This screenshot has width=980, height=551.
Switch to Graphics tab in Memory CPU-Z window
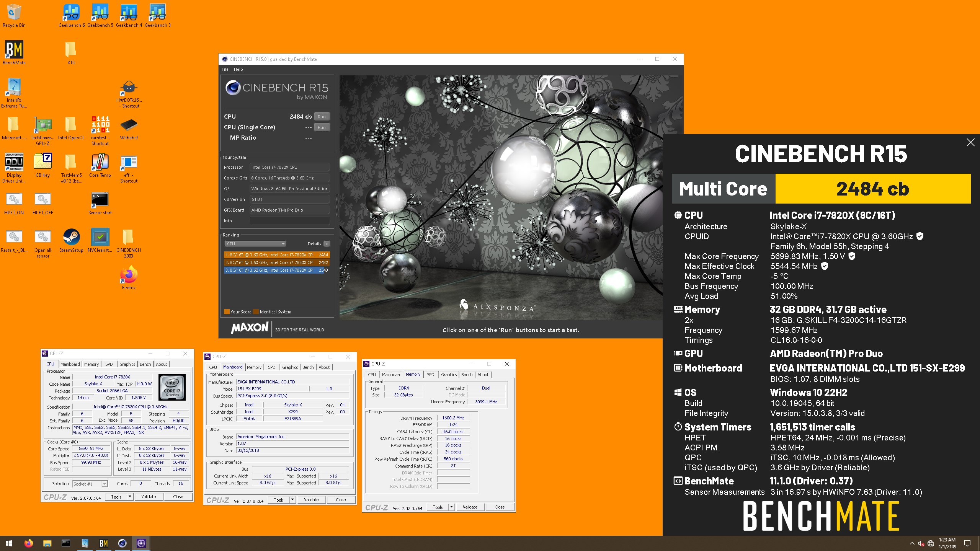coord(449,375)
